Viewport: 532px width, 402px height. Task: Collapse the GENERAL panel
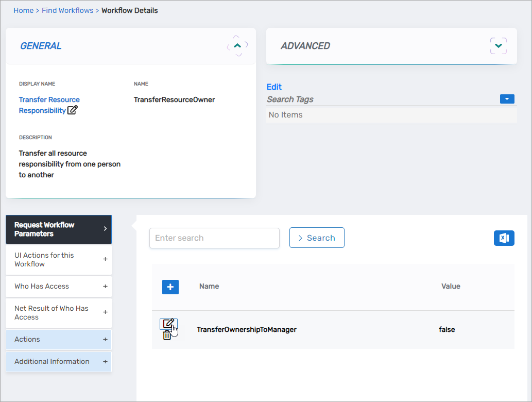[x=237, y=46]
